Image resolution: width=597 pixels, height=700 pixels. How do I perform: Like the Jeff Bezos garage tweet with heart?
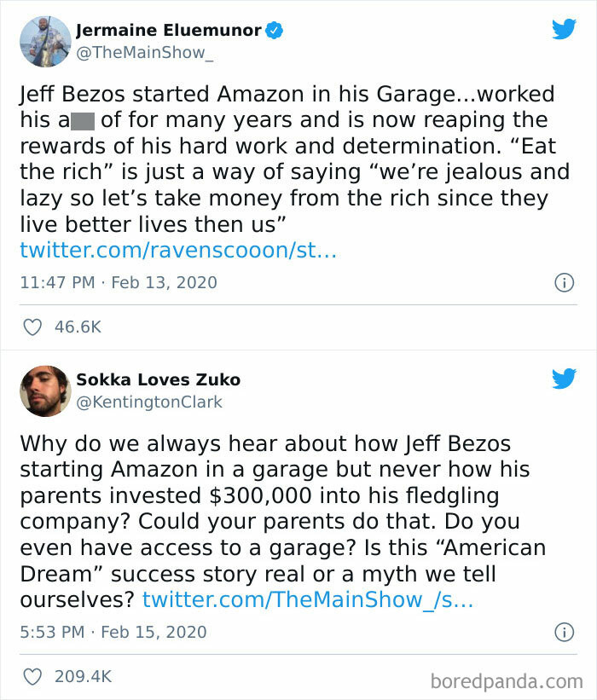32,327
